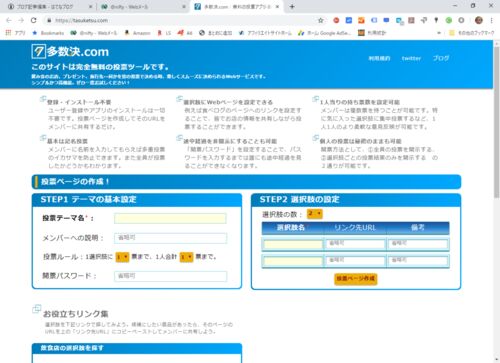Click the 投票テーマ名 input field

click(170, 218)
